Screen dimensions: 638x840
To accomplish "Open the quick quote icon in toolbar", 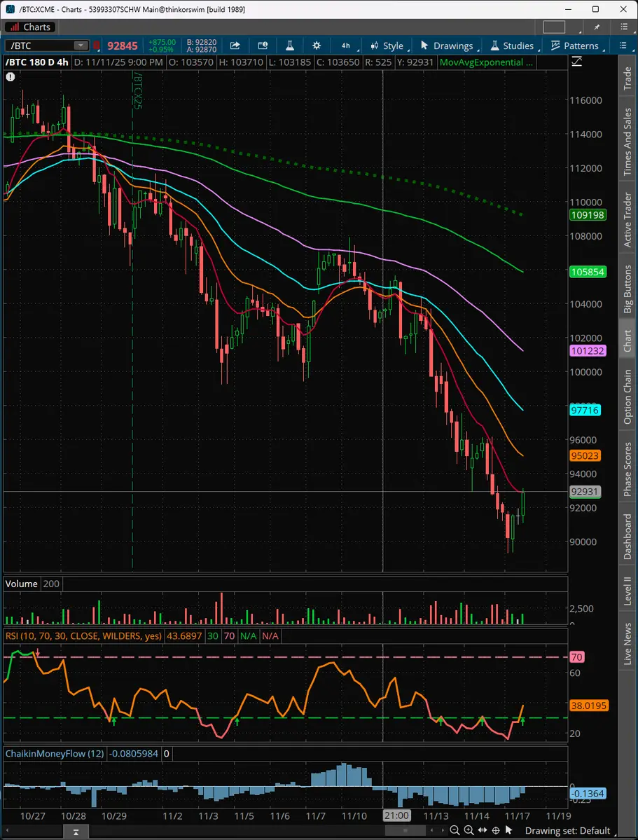I will pyautogui.click(x=263, y=46).
